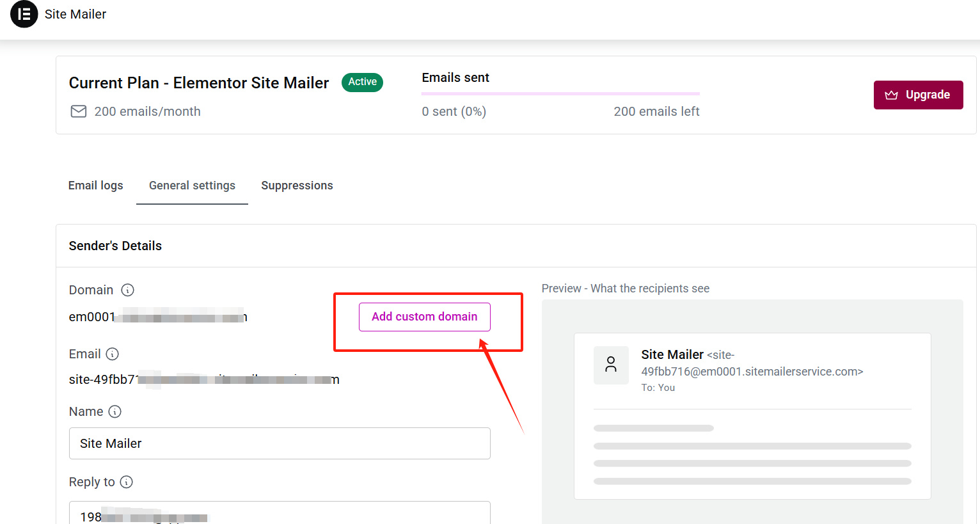Switch to the Suppressions tab
The height and width of the screenshot is (524, 980).
(297, 186)
